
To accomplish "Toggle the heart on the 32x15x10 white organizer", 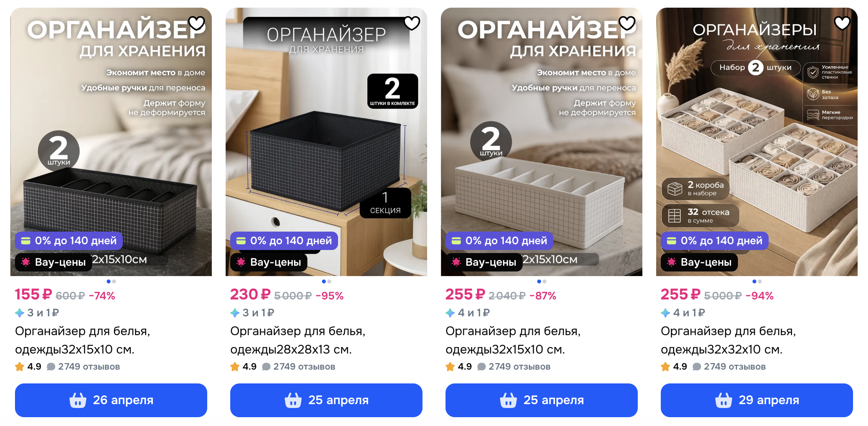I will [627, 23].
